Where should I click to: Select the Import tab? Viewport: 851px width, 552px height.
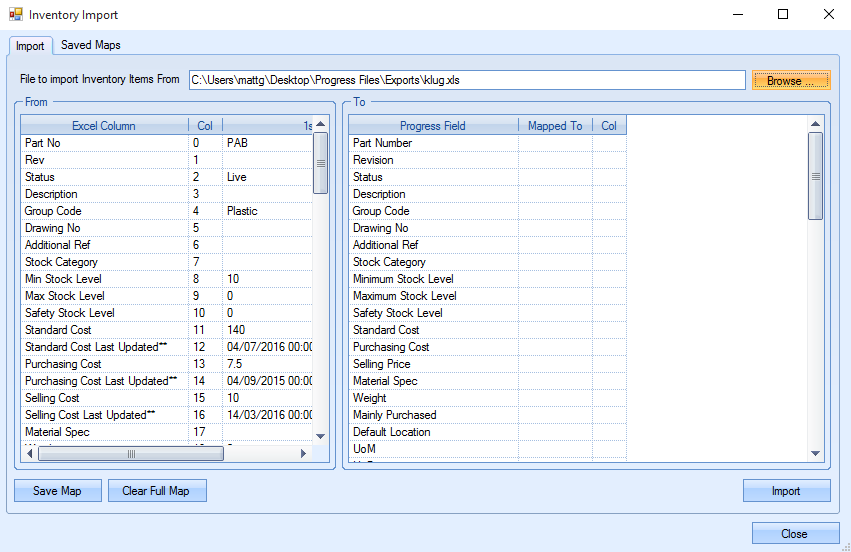pyautogui.click(x=30, y=46)
